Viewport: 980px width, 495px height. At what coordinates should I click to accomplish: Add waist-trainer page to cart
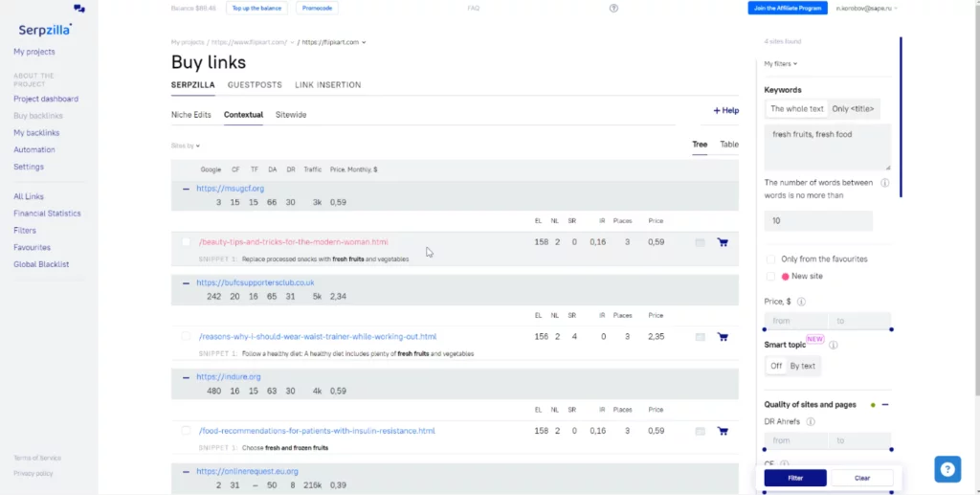723,337
